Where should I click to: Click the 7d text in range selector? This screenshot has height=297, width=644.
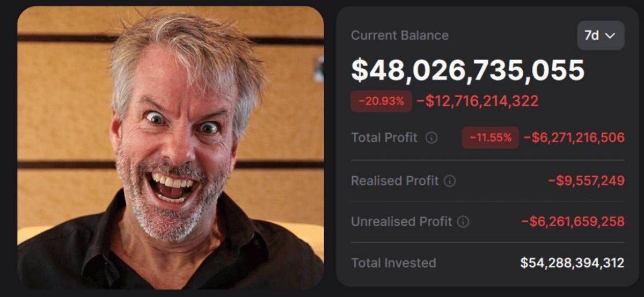(x=591, y=36)
